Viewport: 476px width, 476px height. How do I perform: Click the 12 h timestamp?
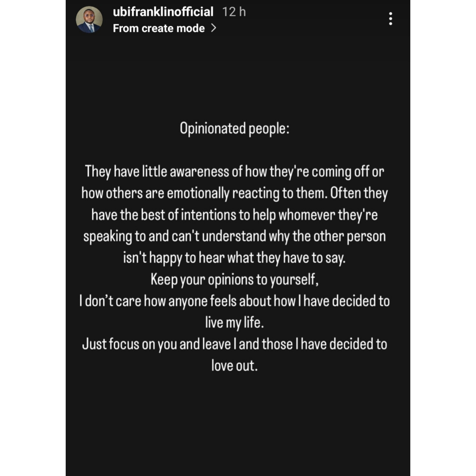[x=234, y=12]
